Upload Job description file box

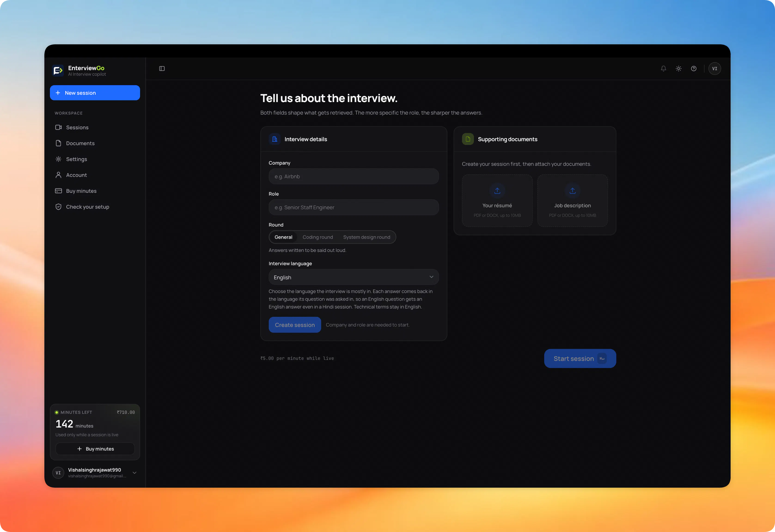point(572,201)
